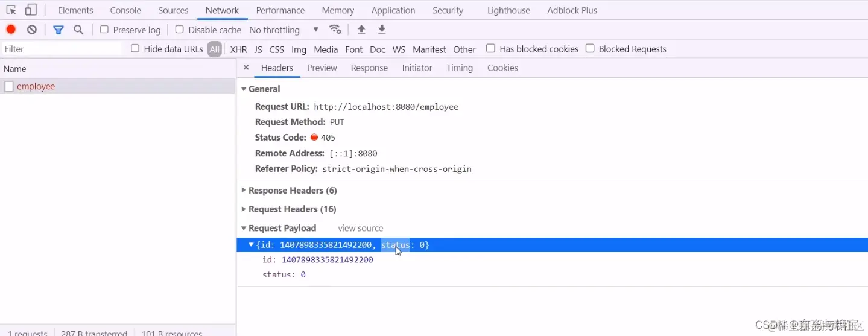Import HAR file upload arrow

point(361,30)
